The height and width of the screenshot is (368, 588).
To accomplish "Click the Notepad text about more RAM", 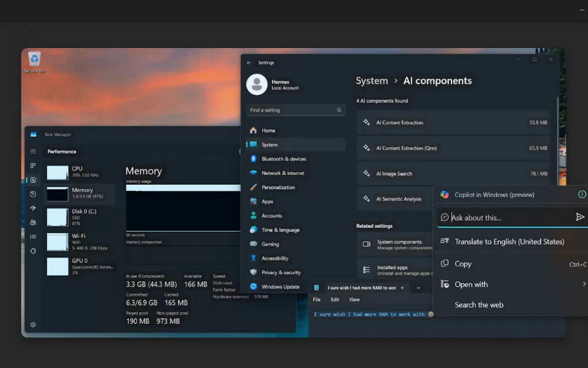I will coord(373,314).
